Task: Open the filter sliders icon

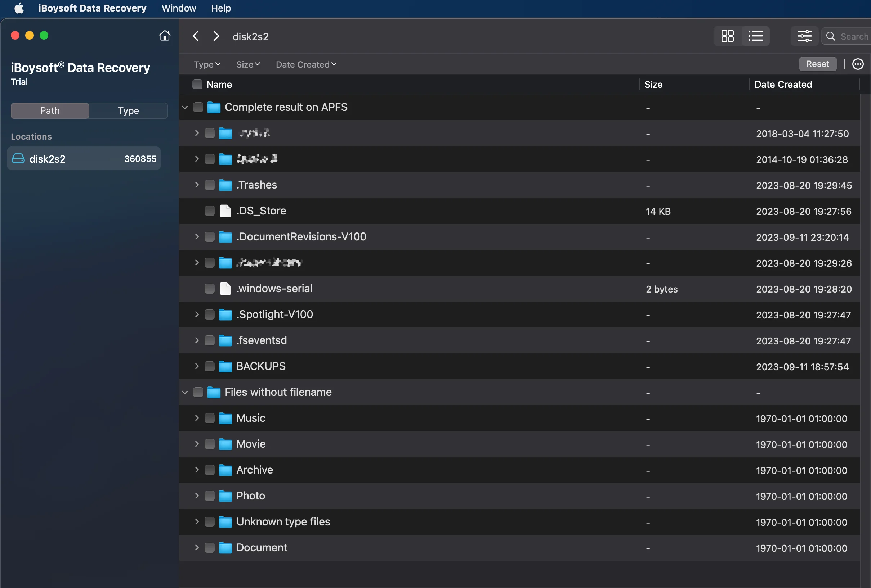Action: click(x=804, y=36)
